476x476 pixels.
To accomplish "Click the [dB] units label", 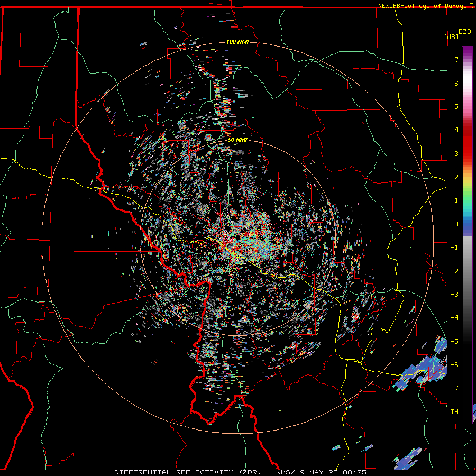I will [452, 36].
